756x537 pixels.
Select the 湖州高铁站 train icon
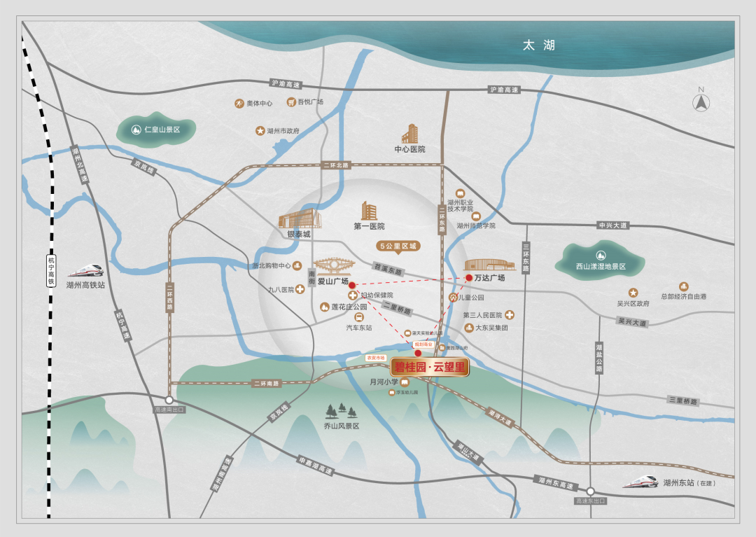[86, 270]
